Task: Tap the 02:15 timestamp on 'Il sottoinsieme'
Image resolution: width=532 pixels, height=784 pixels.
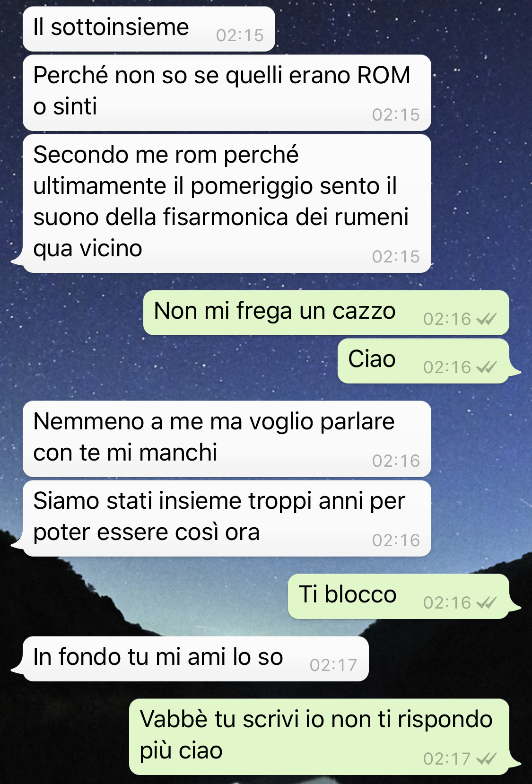Action: (x=240, y=35)
